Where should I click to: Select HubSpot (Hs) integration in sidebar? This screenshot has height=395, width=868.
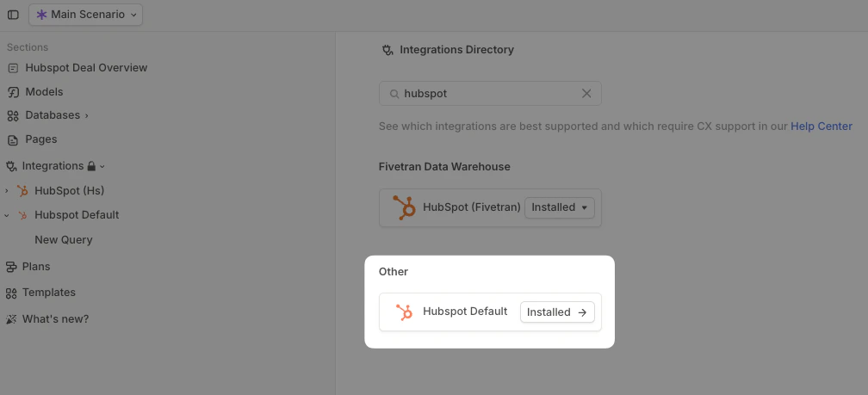[69, 191]
